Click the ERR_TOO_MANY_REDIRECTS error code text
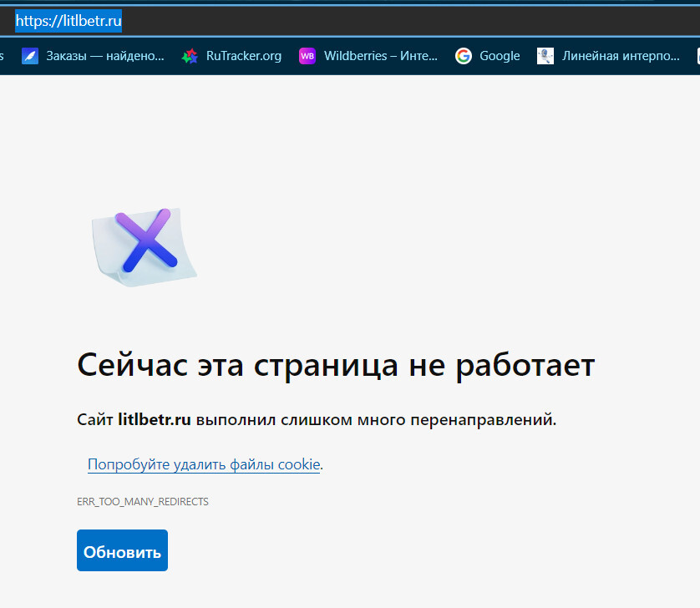700x608 pixels. (x=142, y=502)
